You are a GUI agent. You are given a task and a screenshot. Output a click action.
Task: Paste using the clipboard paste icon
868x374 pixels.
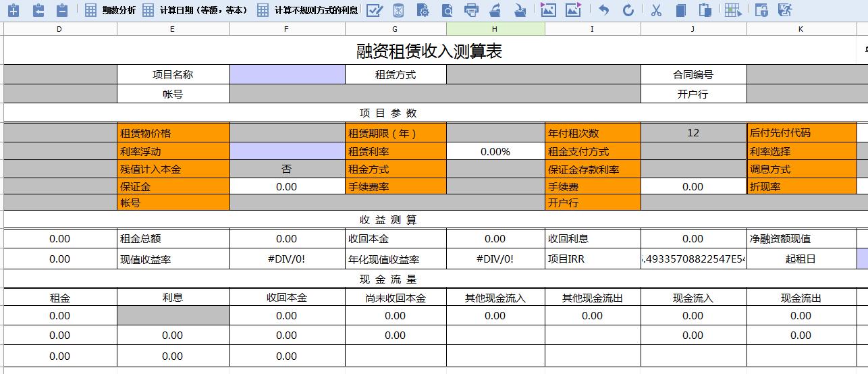pos(705,10)
